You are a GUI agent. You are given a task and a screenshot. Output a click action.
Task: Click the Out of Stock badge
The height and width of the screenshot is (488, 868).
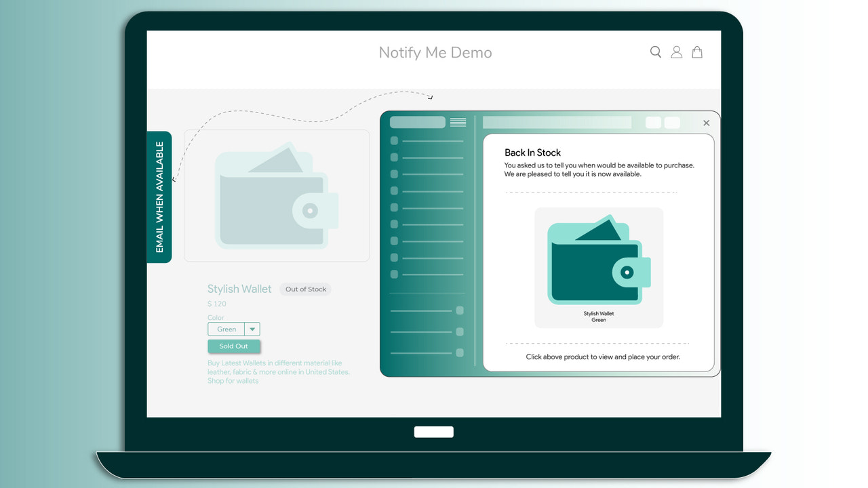point(305,289)
